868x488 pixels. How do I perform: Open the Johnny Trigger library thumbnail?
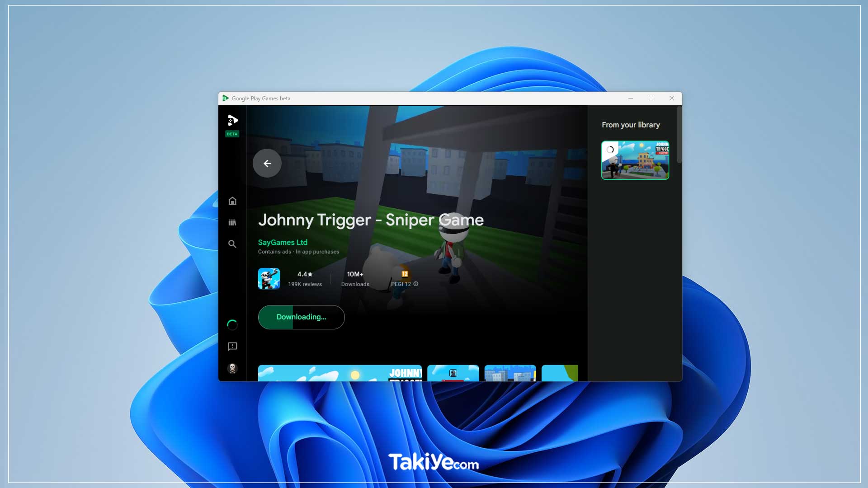click(x=635, y=160)
